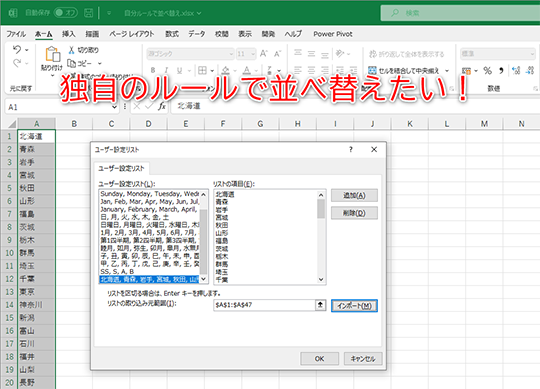
Task: Click the Cut scissors icon
Action: click(x=71, y=50)
